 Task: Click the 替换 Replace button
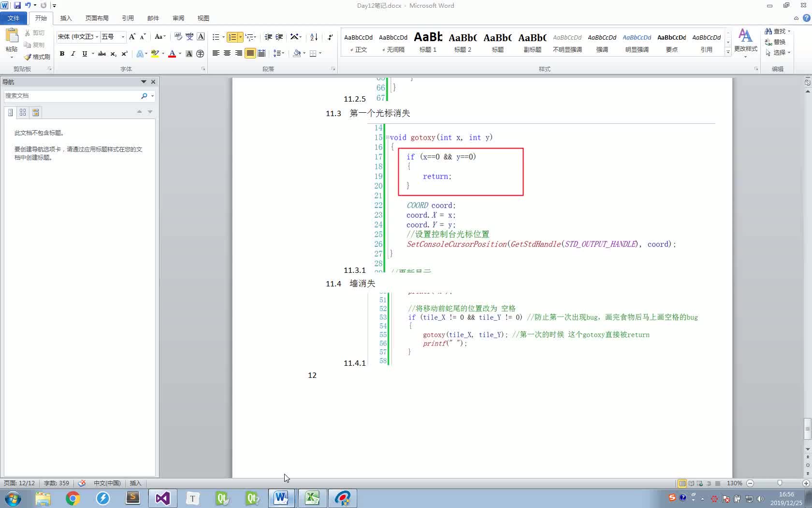point(775,42)
